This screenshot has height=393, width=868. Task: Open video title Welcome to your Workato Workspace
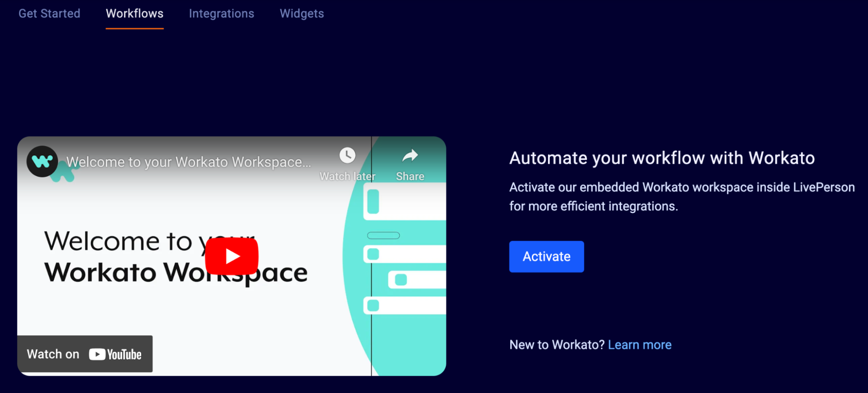point(189,162)
